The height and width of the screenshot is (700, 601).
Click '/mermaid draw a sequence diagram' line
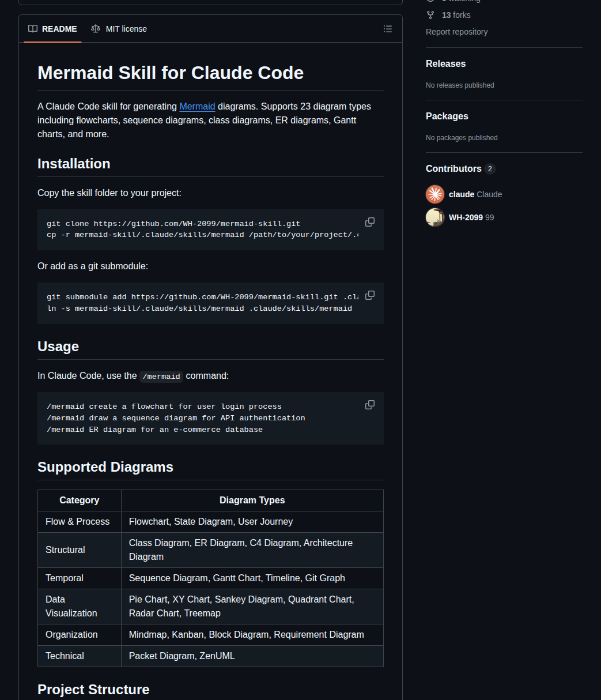tap(176, 418)
